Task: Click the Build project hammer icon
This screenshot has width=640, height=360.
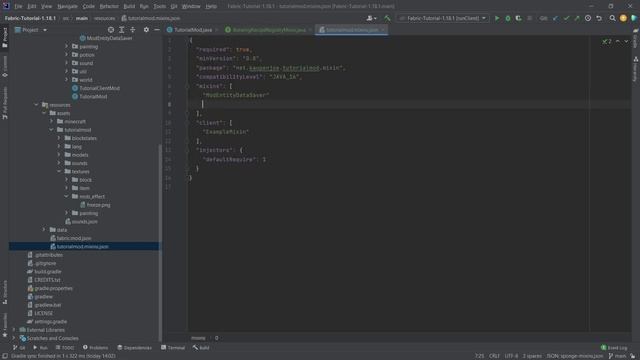Action: coord(387,18)
